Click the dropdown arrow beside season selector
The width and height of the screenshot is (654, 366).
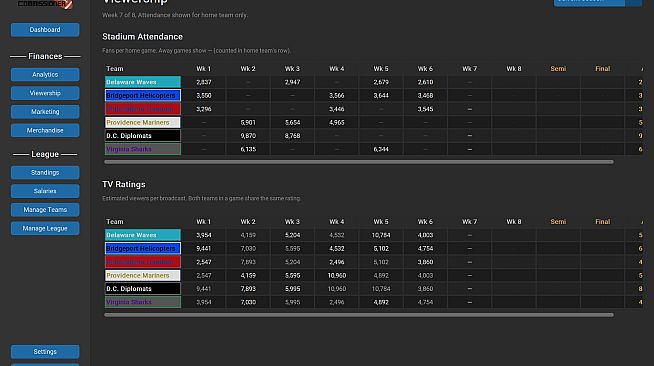tap(634, 2)
